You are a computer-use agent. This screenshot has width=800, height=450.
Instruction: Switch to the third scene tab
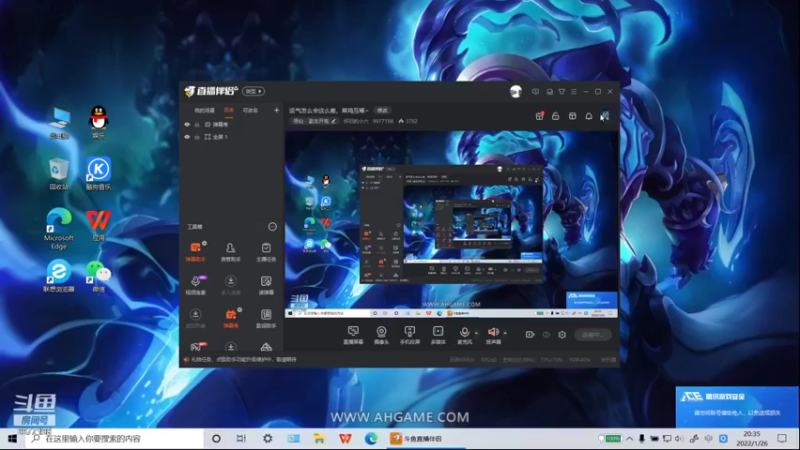[250, 110]
